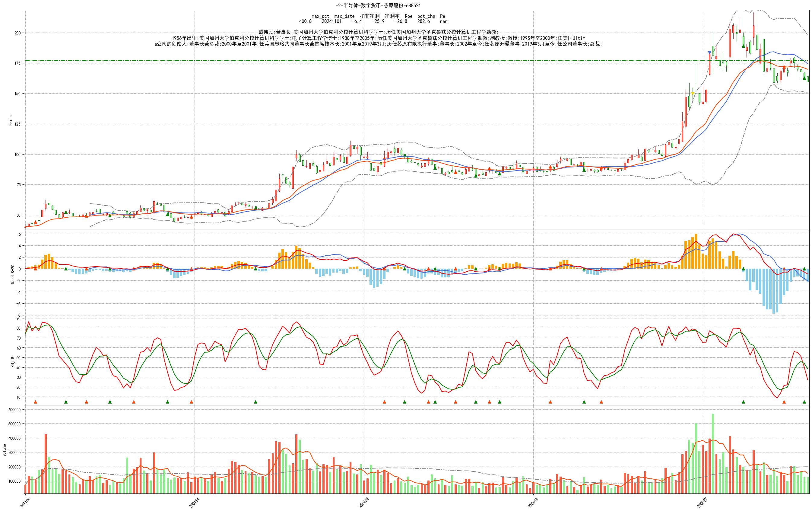Click the 200 tick on the price axis

point(17,33)
